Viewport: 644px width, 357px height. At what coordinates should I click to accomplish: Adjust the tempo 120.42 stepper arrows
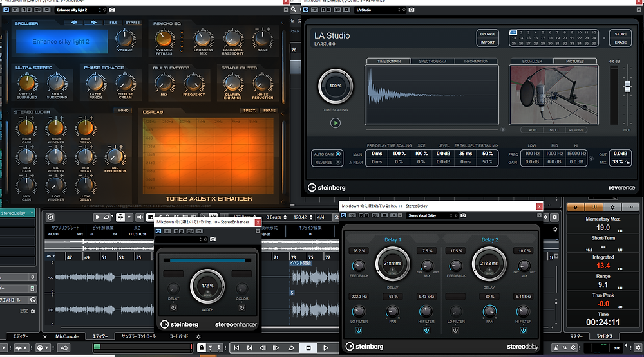coord(311,217)
